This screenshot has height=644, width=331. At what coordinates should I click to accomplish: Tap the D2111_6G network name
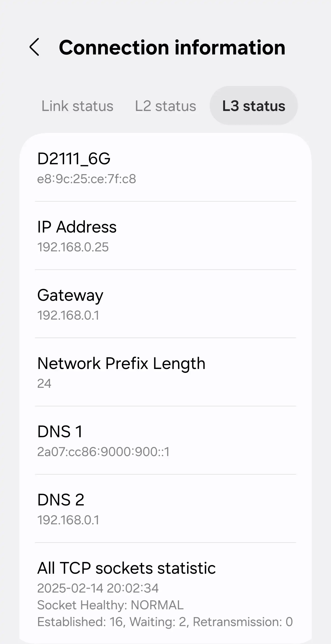74,159
